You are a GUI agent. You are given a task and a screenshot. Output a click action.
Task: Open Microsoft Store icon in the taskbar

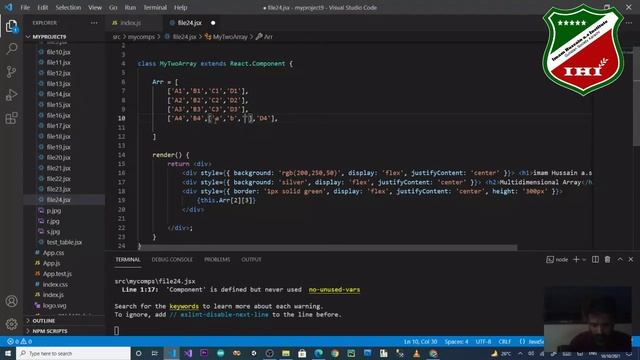302,353
